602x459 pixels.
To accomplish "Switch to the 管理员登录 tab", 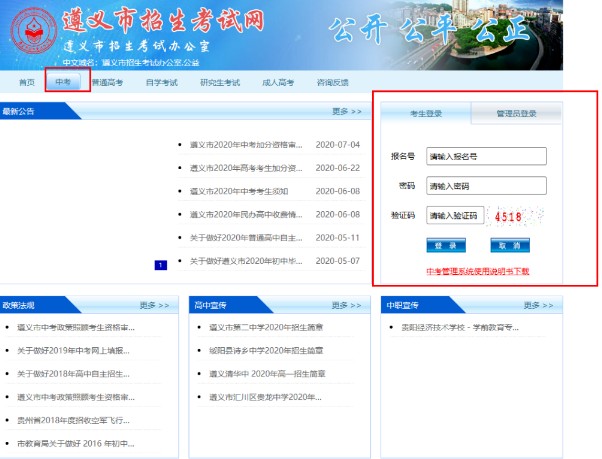I will 516,114.
